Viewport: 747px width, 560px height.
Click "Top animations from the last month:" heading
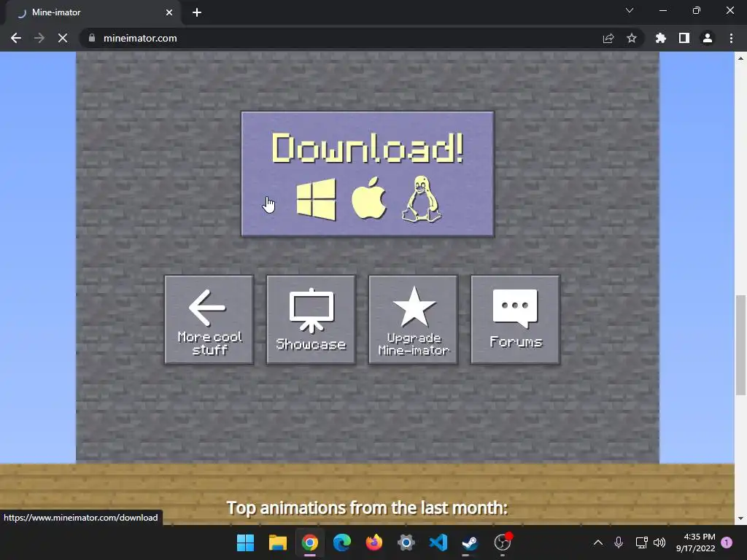(367, 507)
